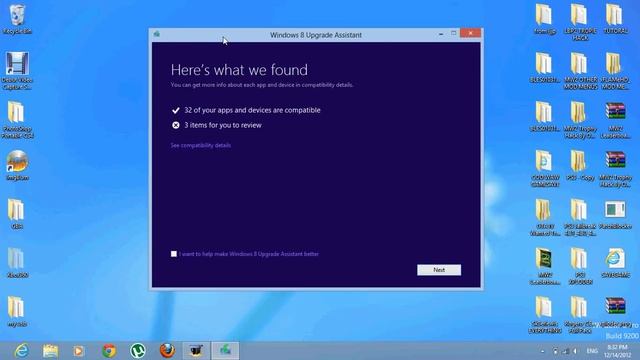
Task: Click the 32 apps compatible checkmark icon
Action: [176, 110]
